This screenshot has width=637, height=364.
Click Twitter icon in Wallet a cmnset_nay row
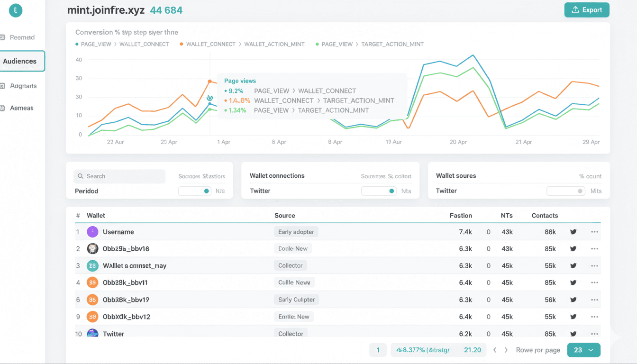pyautogui.click(x=573, y=266)
